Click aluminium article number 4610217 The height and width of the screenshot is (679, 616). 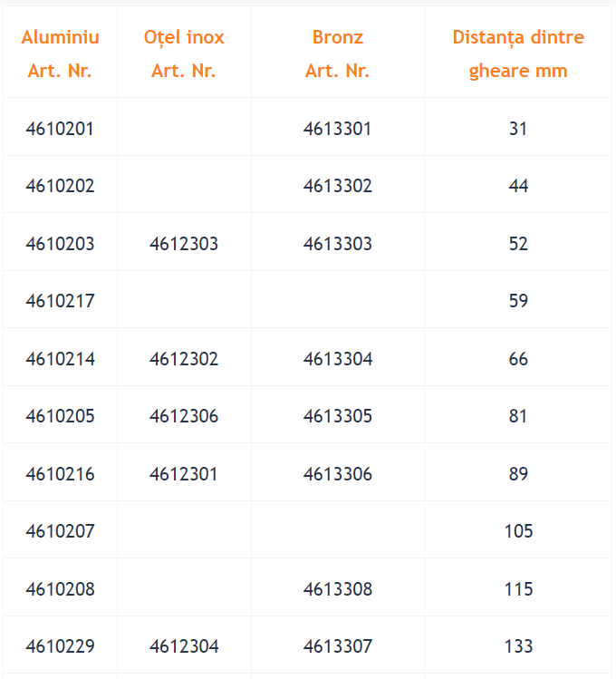click(60, 301)
